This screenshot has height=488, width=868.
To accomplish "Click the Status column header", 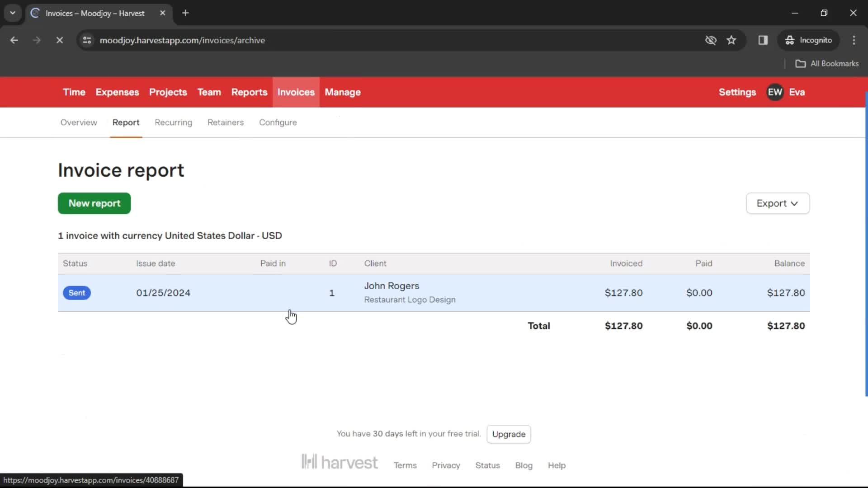I will click(x=75, y=263).
